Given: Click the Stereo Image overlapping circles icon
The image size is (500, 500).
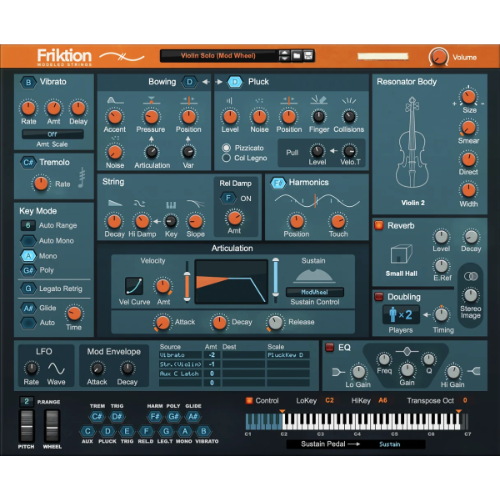Looking at the screenshot, I should 470,276.
